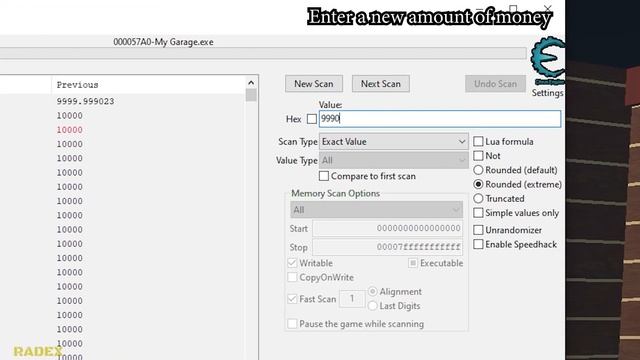Screen dimensions: 640x360
Task: Select the Last Digits radio button
Action: [372, 306]
